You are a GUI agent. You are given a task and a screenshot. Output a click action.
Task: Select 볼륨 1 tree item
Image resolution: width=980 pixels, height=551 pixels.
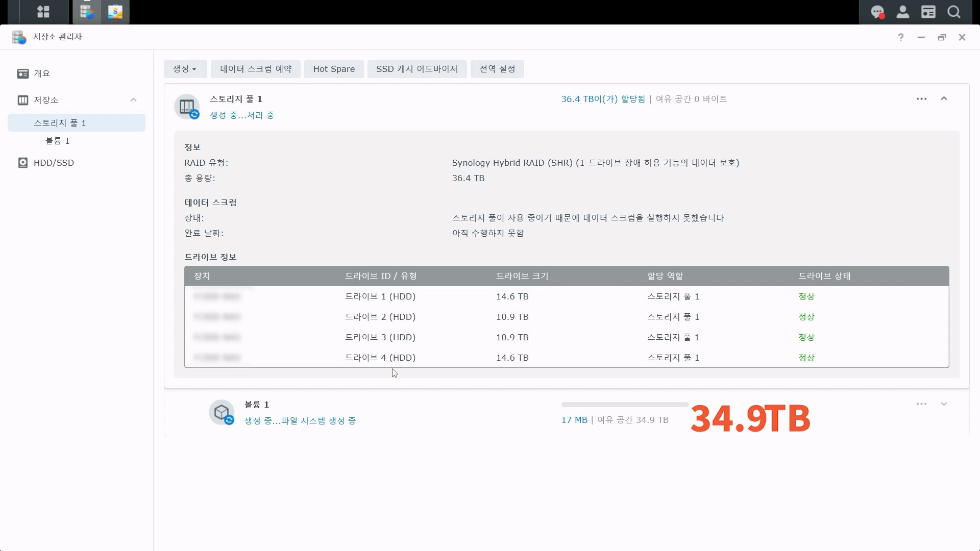click(x=57, y=141)
